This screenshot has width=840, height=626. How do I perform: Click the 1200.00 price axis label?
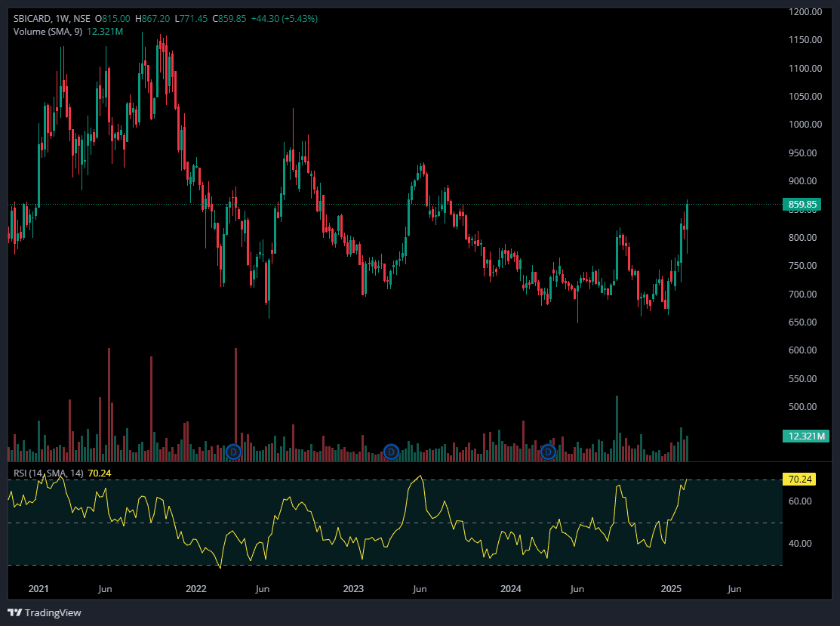[x=805, y=12]
